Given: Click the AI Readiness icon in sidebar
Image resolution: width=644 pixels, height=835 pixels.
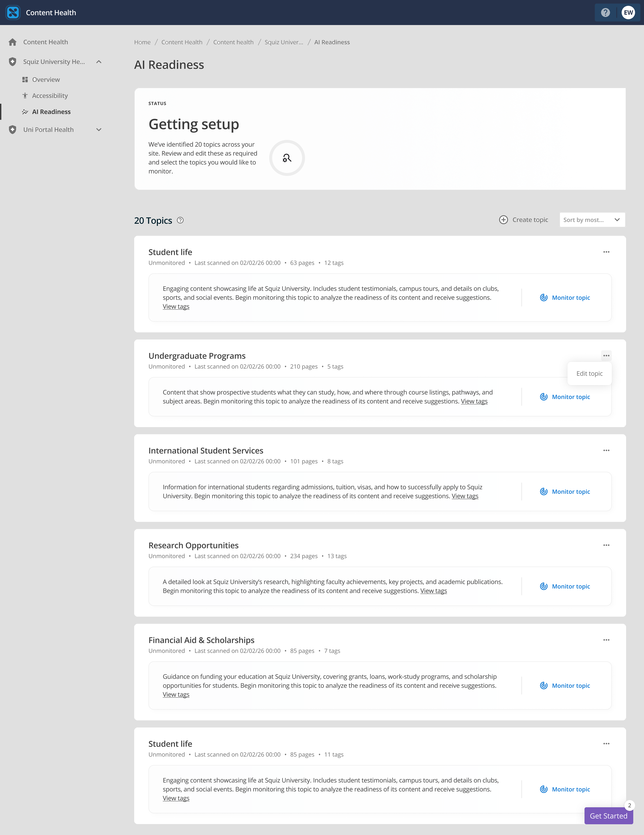Looking at the screenshot, I should [x=25, y=112].
